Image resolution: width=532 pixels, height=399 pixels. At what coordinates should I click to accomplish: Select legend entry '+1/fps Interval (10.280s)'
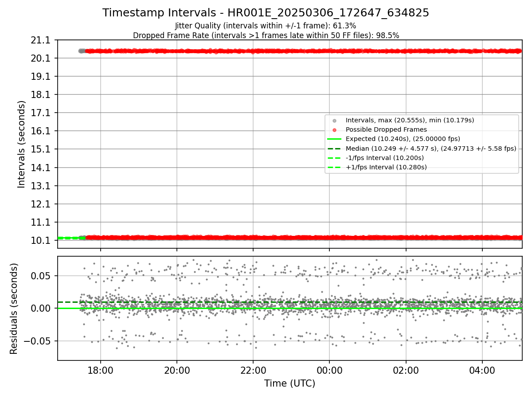pyautogui.click(x=386, y=167)
